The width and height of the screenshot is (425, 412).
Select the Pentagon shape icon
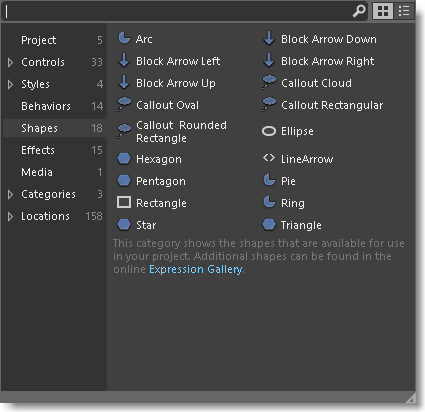point(124,181)
